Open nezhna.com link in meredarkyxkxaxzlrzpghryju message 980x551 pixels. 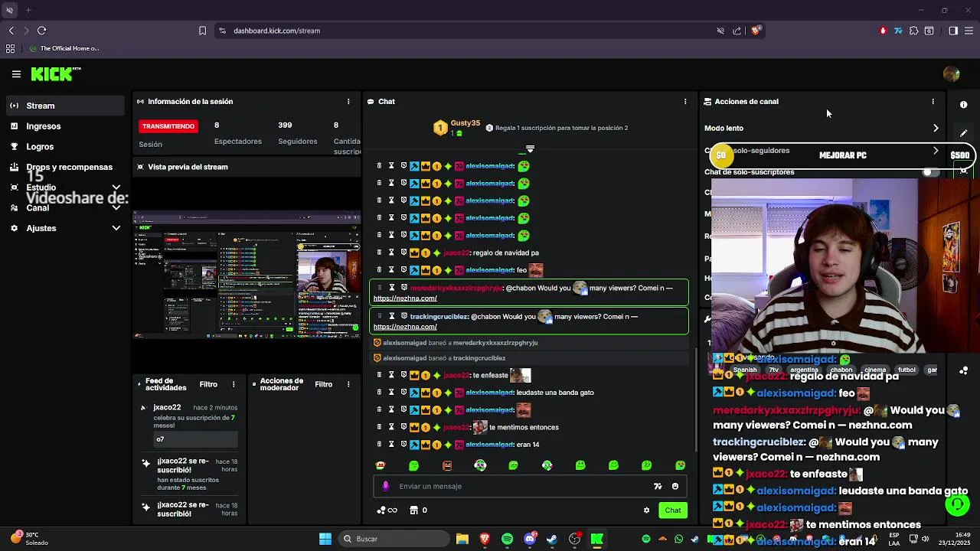[405, 298]
